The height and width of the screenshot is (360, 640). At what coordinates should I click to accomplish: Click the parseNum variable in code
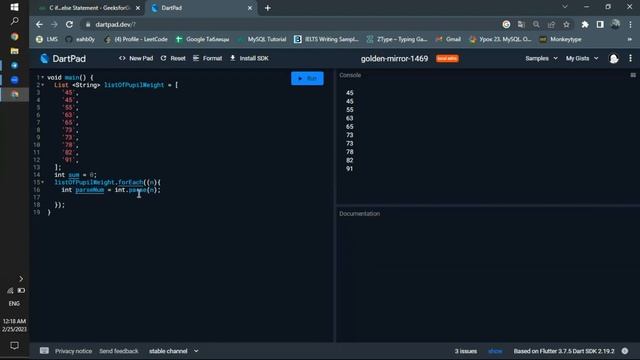click(90, 190)
